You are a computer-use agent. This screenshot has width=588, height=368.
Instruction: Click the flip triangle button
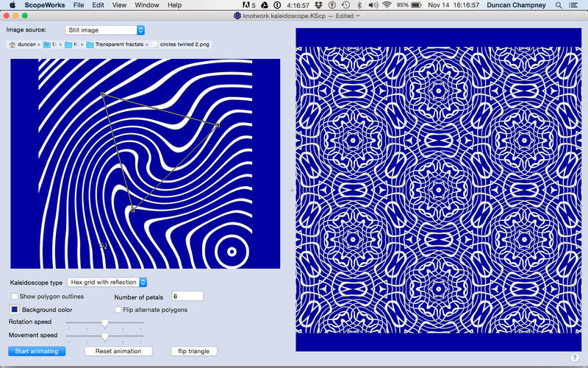click(x=193, y=351)
